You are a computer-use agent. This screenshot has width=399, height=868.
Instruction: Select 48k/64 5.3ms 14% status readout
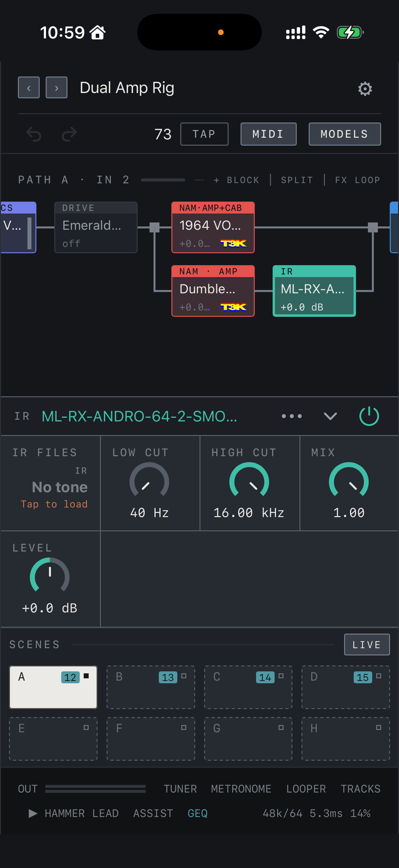coord(317,813)
